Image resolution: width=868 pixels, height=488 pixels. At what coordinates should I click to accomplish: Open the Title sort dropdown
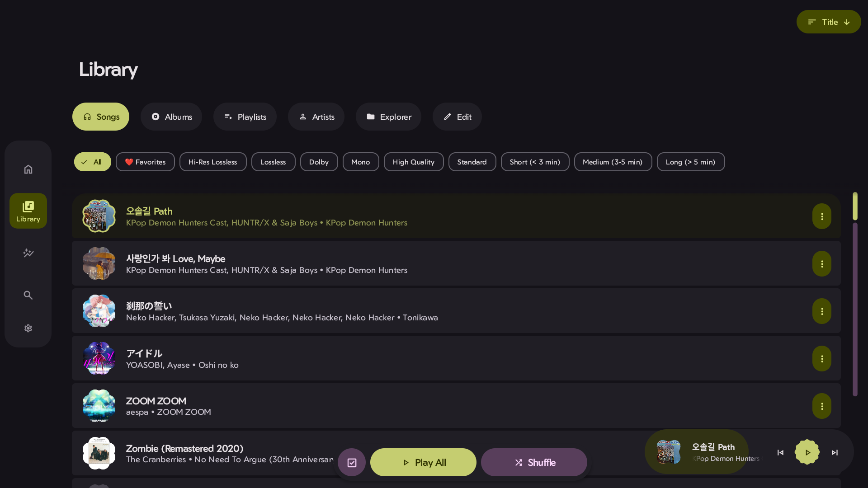click(829, 22)
